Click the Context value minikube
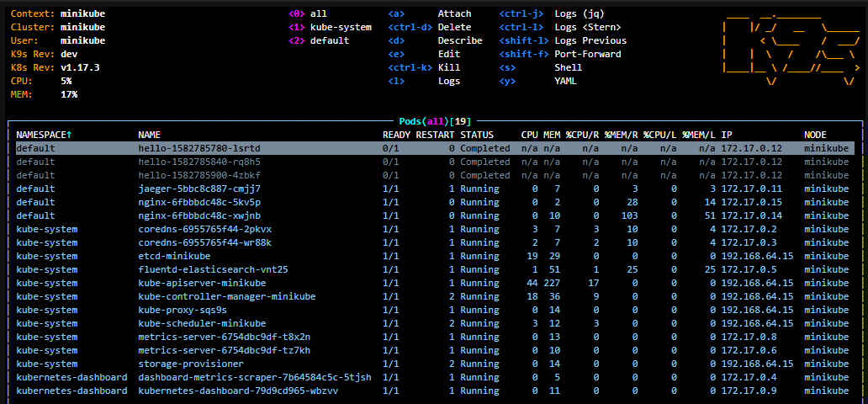This screenshot has height=404, width=868. (x=83, y=13)
